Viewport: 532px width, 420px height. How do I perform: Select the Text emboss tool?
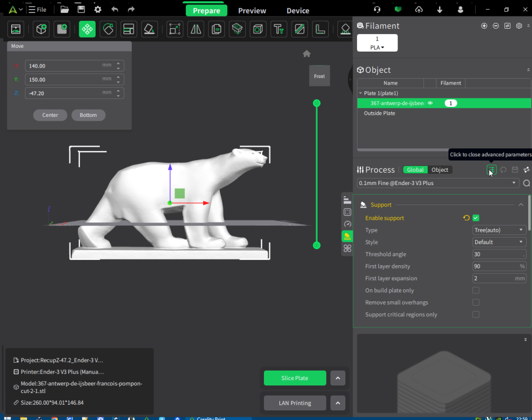[x=279, y=29]
